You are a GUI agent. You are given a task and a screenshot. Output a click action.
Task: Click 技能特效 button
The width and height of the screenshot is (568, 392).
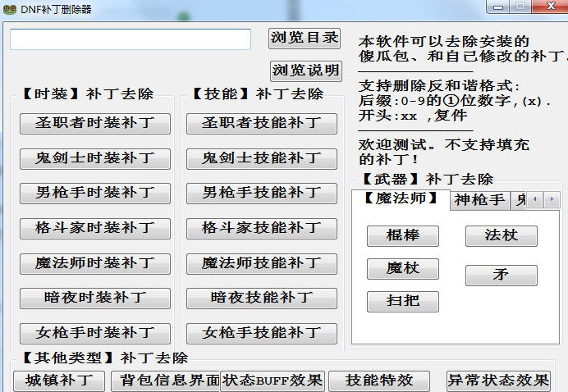[379, 381]
